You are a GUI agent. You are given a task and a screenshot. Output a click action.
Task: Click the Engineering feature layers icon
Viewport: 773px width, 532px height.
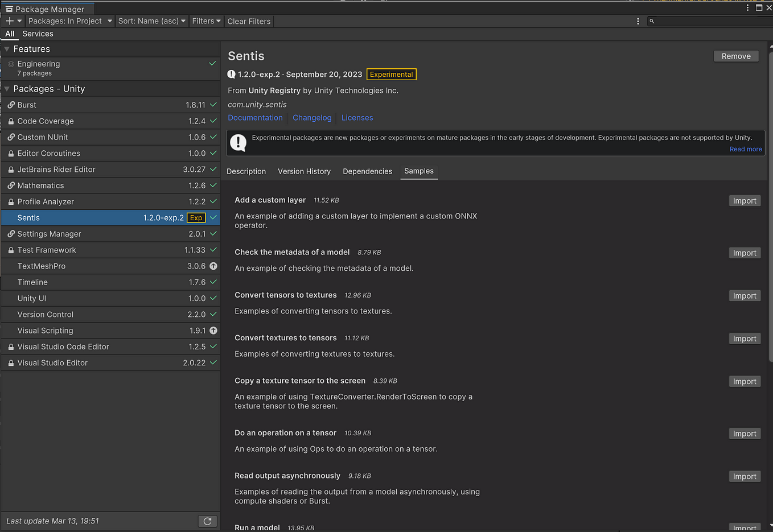11,64
